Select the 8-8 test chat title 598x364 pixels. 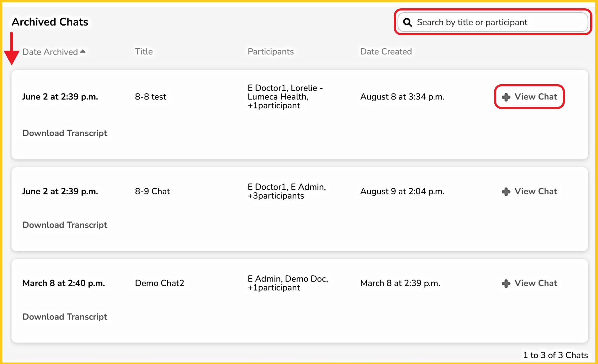point(151,97)
